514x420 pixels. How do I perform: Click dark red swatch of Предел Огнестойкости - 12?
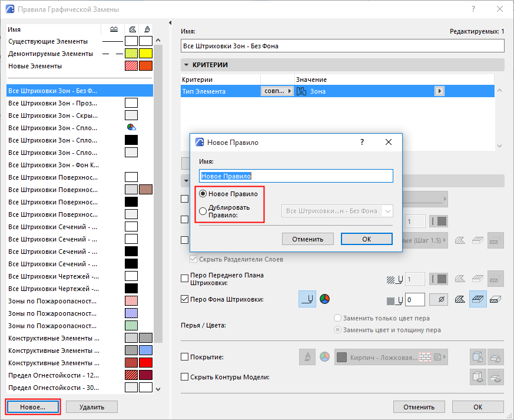(145, 375)
